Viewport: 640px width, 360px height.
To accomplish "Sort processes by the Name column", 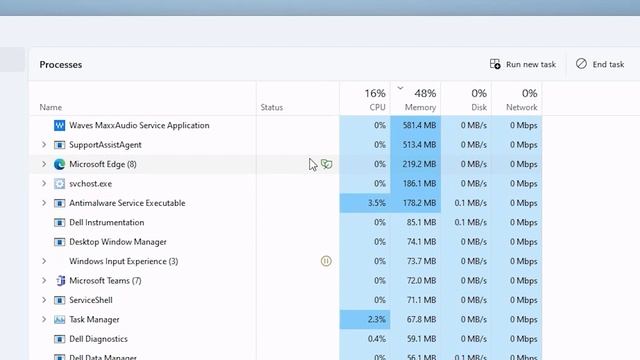I will click(51, 107).
